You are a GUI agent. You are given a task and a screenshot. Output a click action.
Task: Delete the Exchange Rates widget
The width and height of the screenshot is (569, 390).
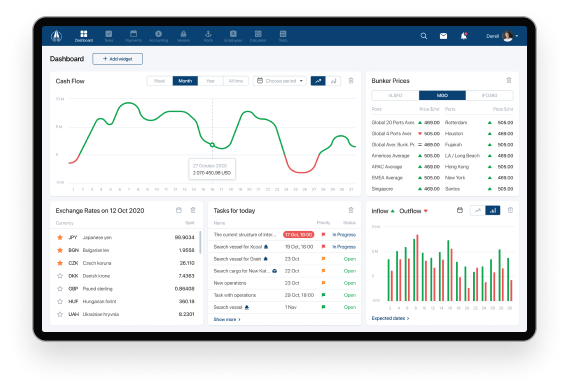coord(193,210)
